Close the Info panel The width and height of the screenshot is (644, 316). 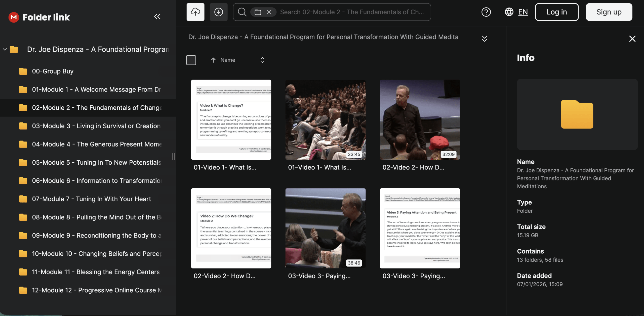pos(632,39)
